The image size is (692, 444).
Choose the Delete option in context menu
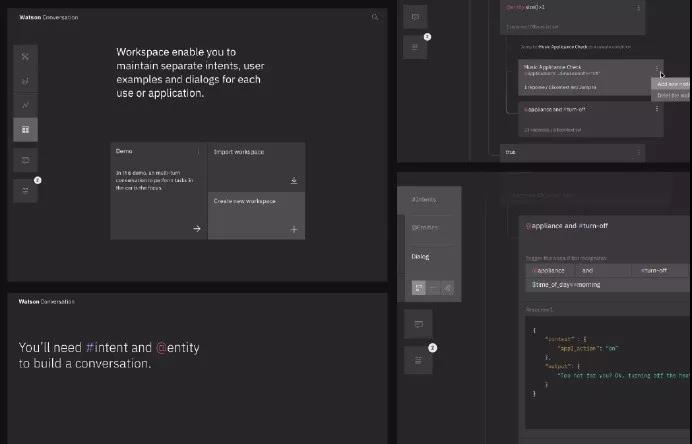coord(672,95)
